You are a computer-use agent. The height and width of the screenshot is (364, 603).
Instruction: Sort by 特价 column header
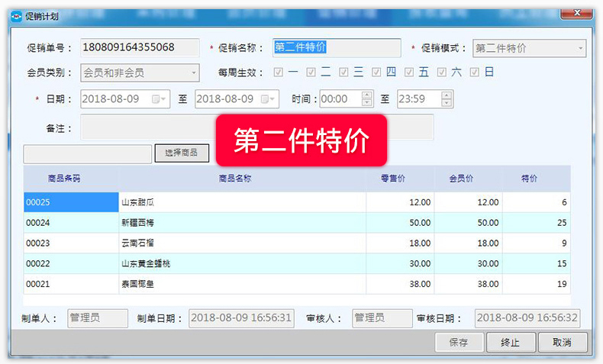click(x=537, y=179)
